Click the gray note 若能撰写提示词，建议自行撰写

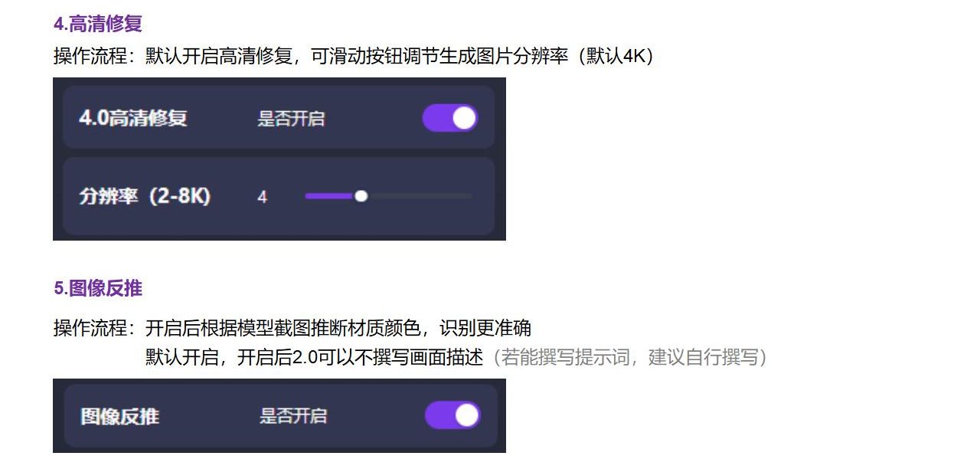[627, 357]
